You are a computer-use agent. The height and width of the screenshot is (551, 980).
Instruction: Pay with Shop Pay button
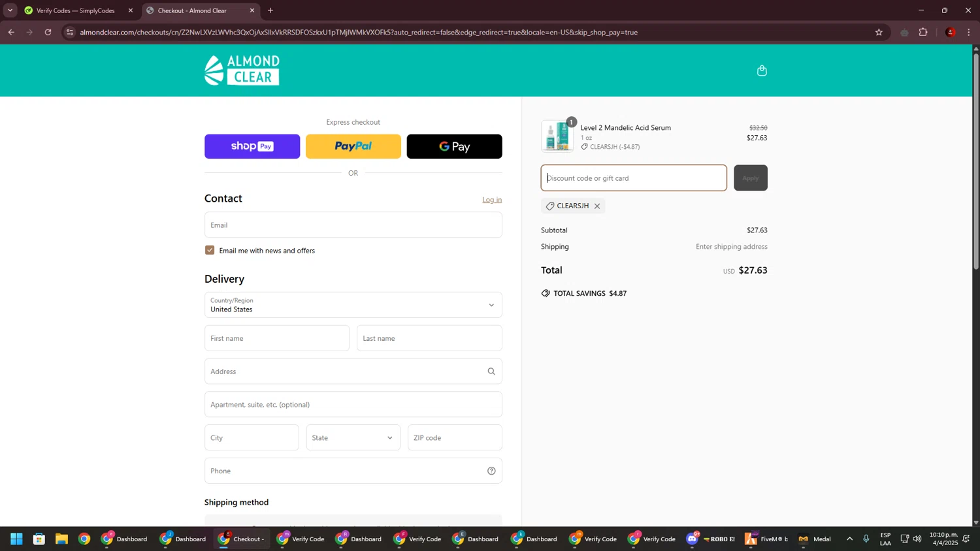pyautogui.click(x=252, y=146)
